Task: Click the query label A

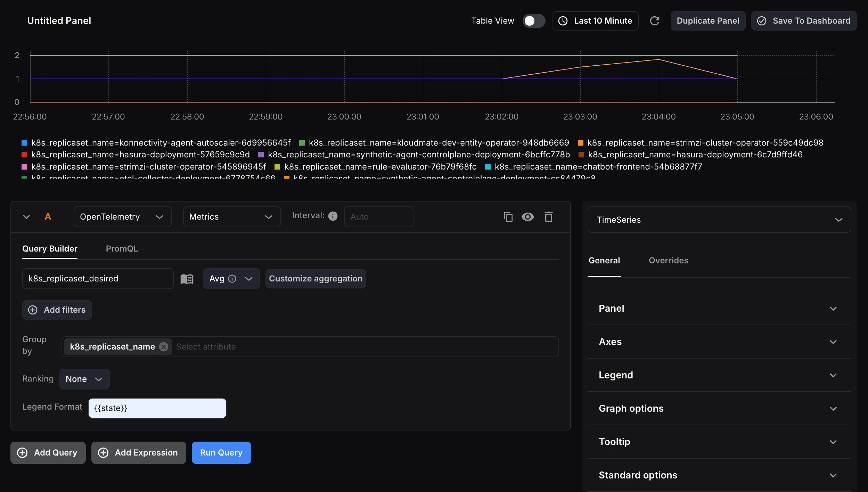Action: point(48,217)
